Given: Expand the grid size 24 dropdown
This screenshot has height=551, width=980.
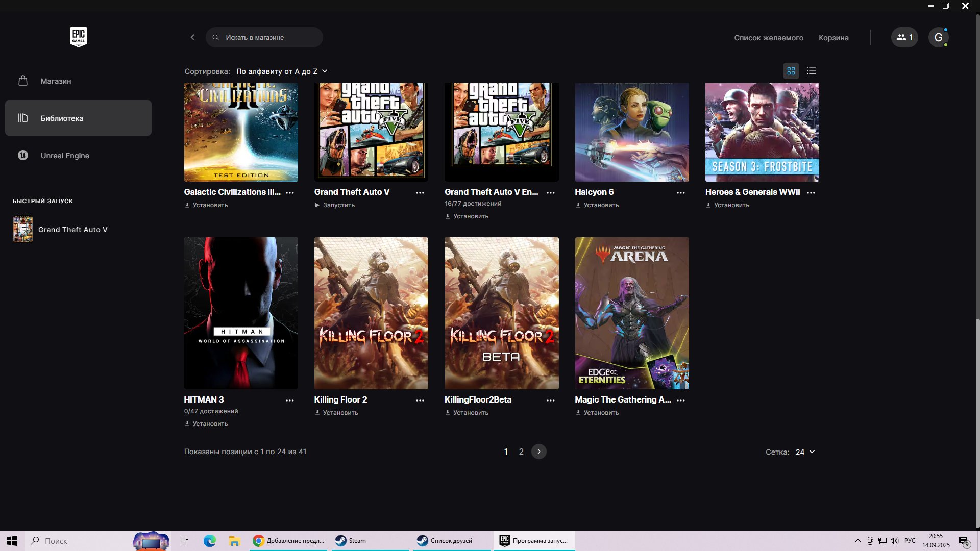Looking at the screenshot, I should click(x=805, y=452).
